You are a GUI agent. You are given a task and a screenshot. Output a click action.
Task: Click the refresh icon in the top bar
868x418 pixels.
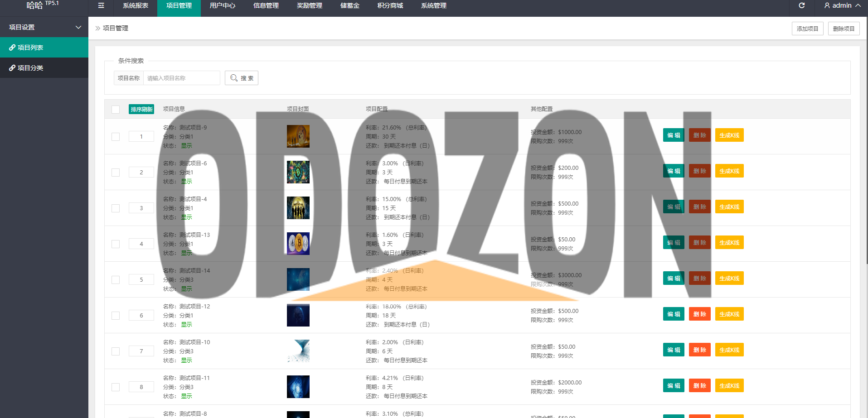(801, 5)
